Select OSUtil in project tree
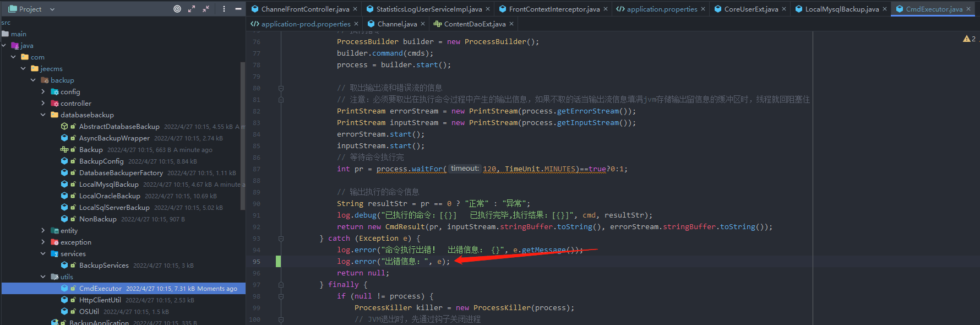This screenshot has width=980, height=325. pyautogui.click(x=89, y=311)
